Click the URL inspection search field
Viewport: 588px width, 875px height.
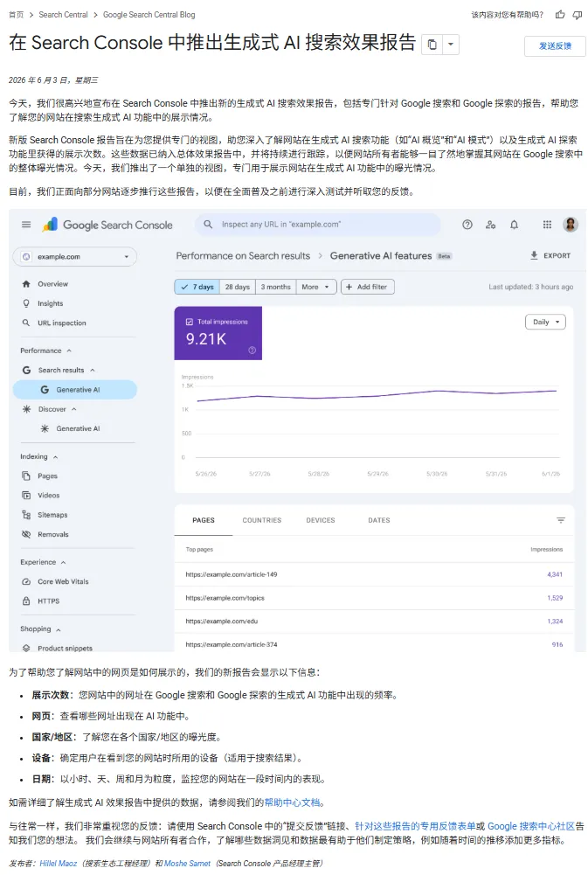pyautogui.click(x=318, y=225)
